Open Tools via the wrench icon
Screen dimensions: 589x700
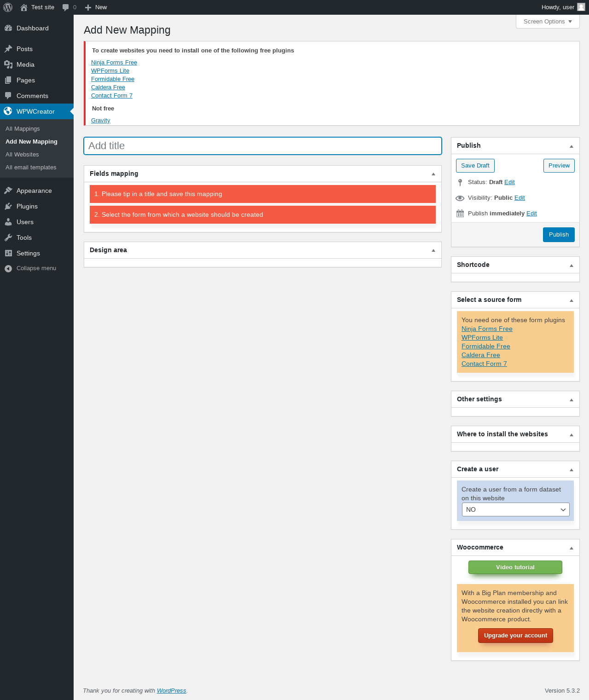coord(8,237)
